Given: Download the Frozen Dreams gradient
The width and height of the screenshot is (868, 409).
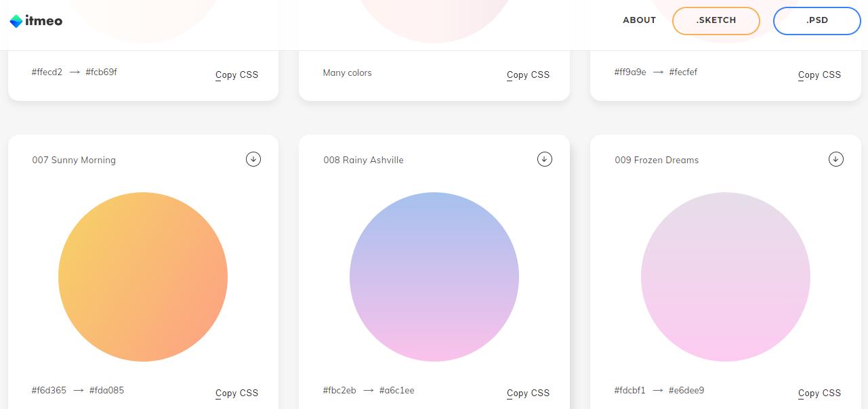Looking at the screenshot, I should pyautogui.click(x=836, y=159).
